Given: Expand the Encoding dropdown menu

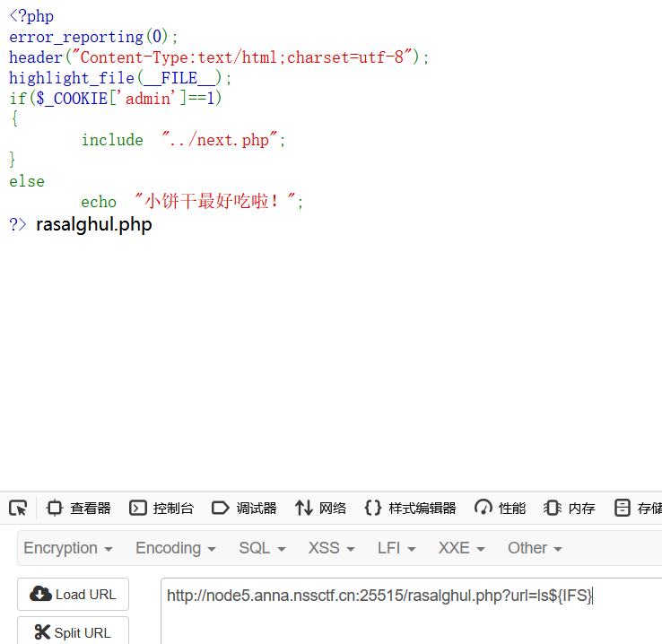Looking at the screenshot, I should click(x=176, y=548).
